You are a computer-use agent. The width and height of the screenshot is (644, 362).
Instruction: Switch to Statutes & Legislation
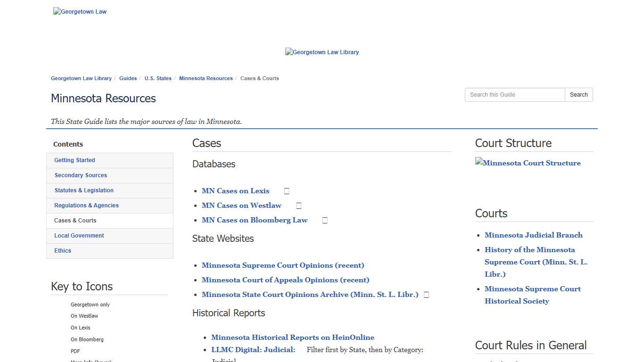click(x=84, y=190)
